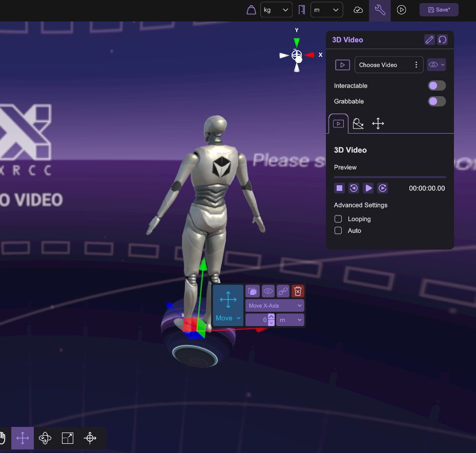Viewport: 476px width, 453px height.
Task: Click the duplicate object icon
Action: click(252, 291)
